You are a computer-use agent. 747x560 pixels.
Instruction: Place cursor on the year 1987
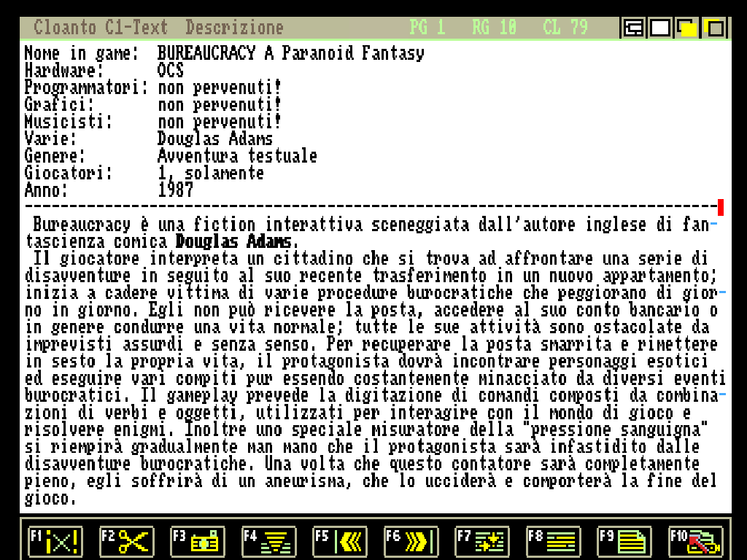[x=176, y=190]
